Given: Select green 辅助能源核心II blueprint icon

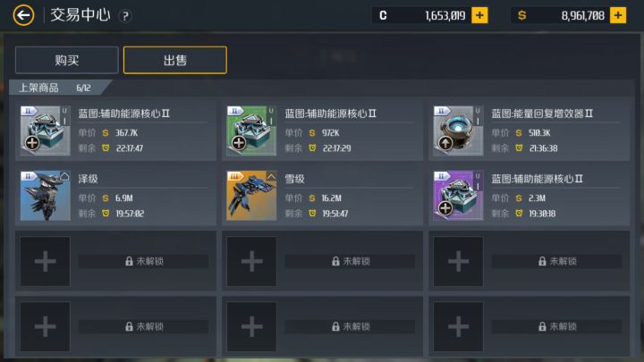Looking at the screenshot, I should tap(251, 130).
